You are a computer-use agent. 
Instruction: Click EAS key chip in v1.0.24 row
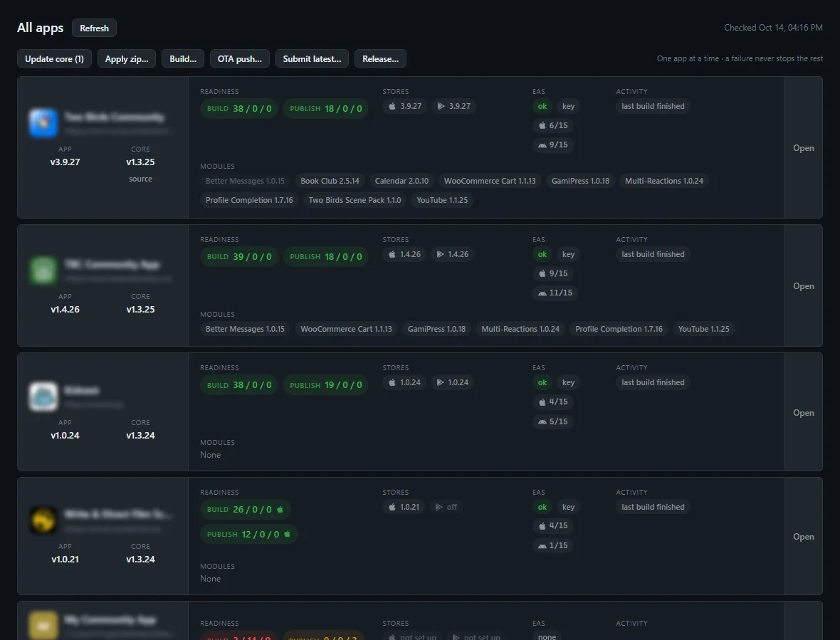[x=568, y=382]
